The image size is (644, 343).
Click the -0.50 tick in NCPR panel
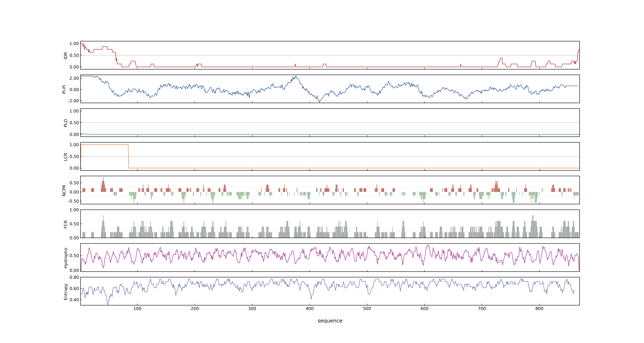coord(73,201)
